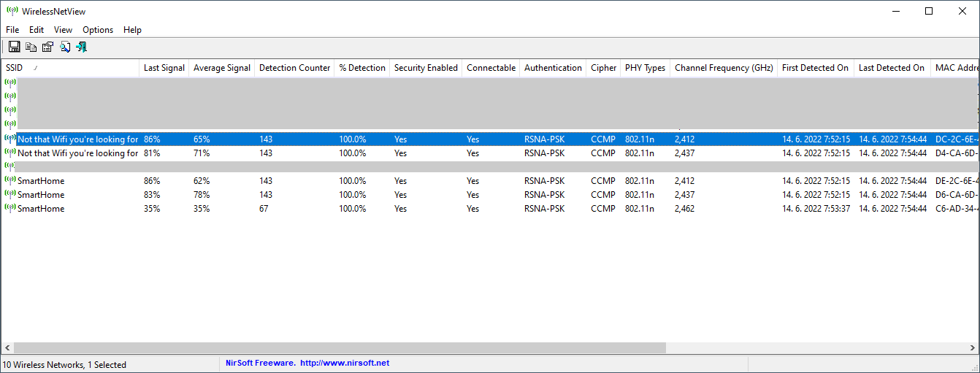
Task: Click wireless icon of SmartHome 83% row
Action: tap(10, 194)
